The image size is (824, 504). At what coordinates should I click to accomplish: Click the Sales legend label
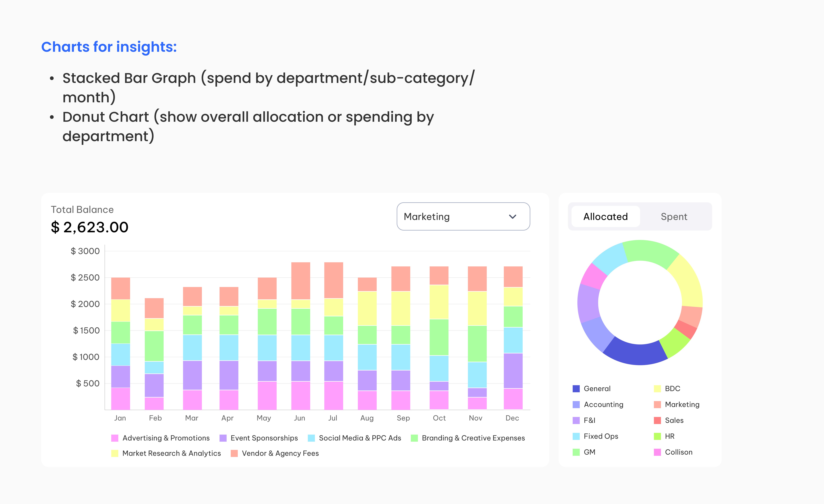[674, 420]
